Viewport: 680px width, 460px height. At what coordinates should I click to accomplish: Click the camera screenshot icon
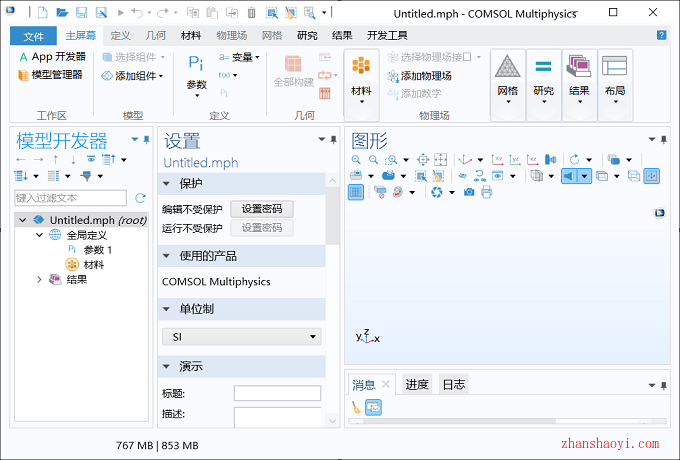coord(469,192)
